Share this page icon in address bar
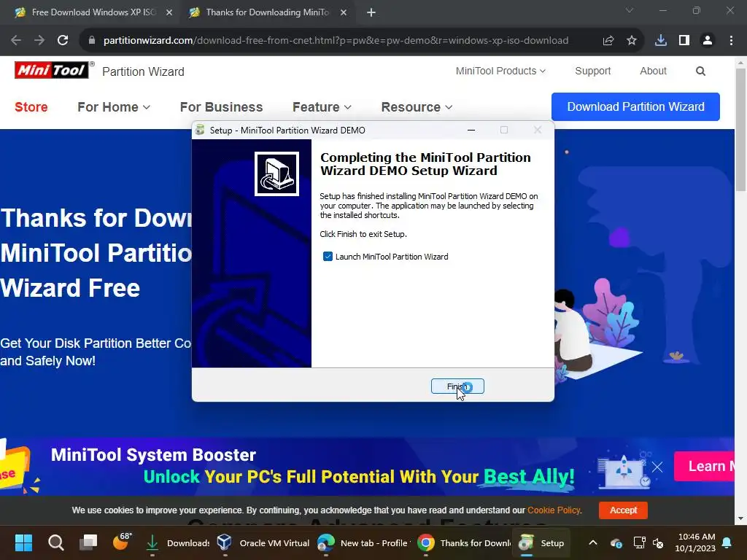The image size is (747, 560). point(608,41)
